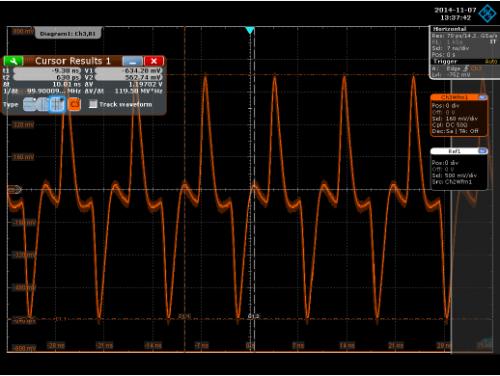Minimize the Cursor Results 1 box
The image size is (500, 376).
click(x=133, y=61)
